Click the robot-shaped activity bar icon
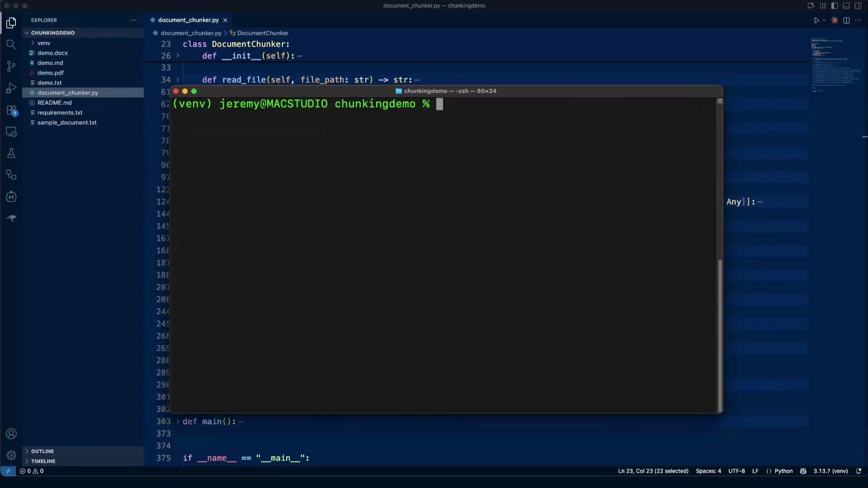 click(11, 197)
